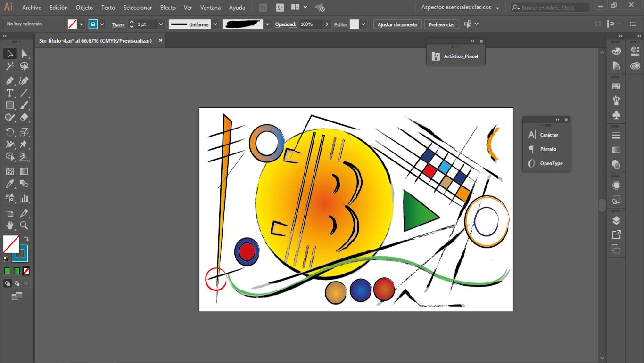Open the Ventana menu
Viewport: 644px width, 363px height.
tap(211, 8)
